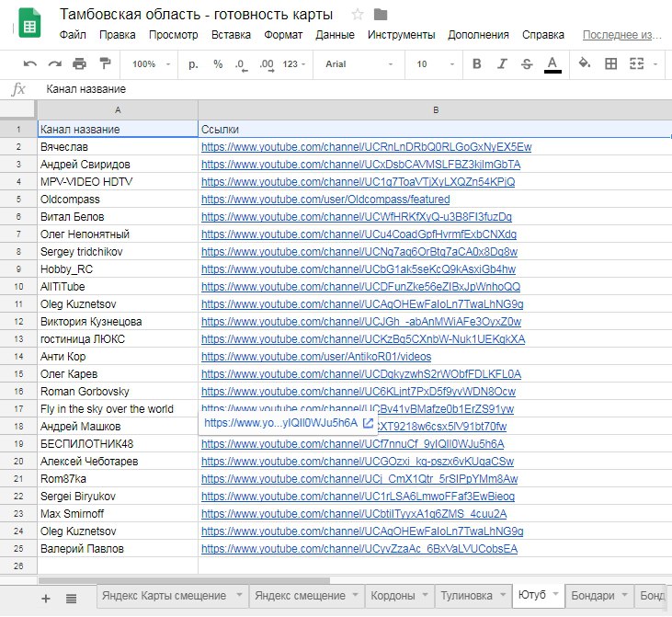This screenshot has width=672, height=617.
Task: Expand the merge cells dropdown arrow
Action: (x=655, y=64)
